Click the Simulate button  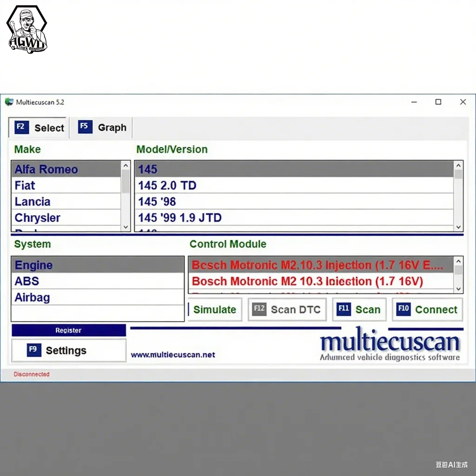[x=215, y=309]
